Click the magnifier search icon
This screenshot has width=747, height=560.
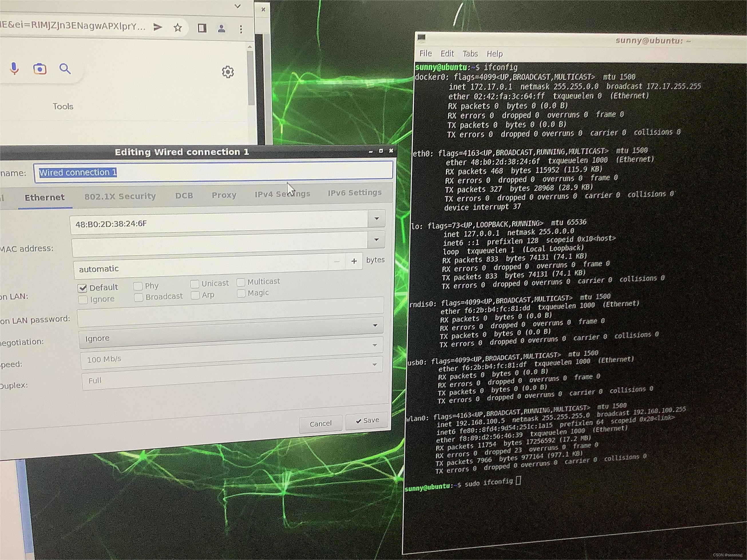point(65,69)
